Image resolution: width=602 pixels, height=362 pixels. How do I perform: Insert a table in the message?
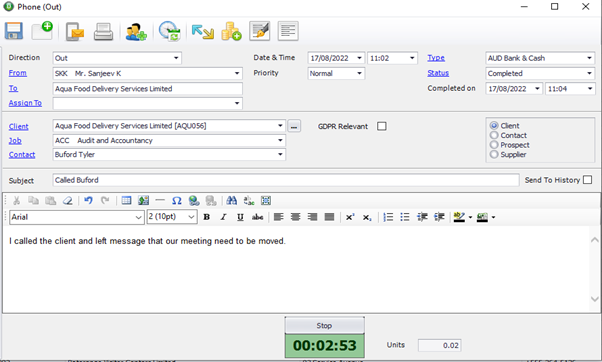click(126, 200)
